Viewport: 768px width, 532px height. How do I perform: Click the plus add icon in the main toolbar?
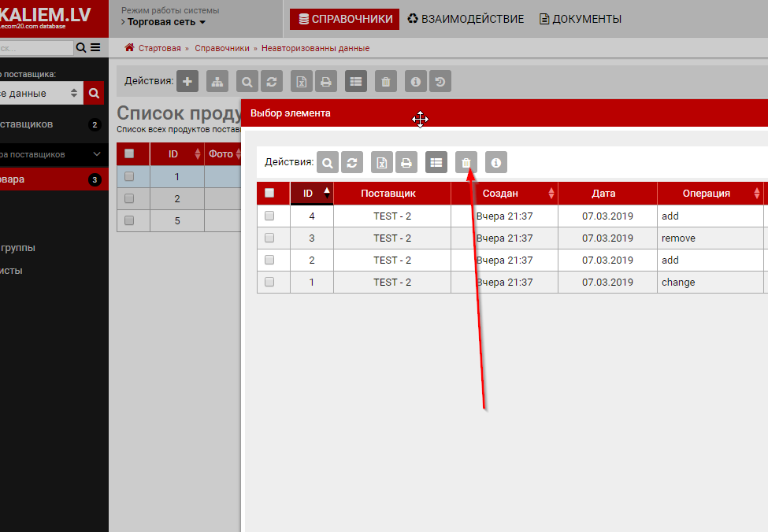(187, 81)
